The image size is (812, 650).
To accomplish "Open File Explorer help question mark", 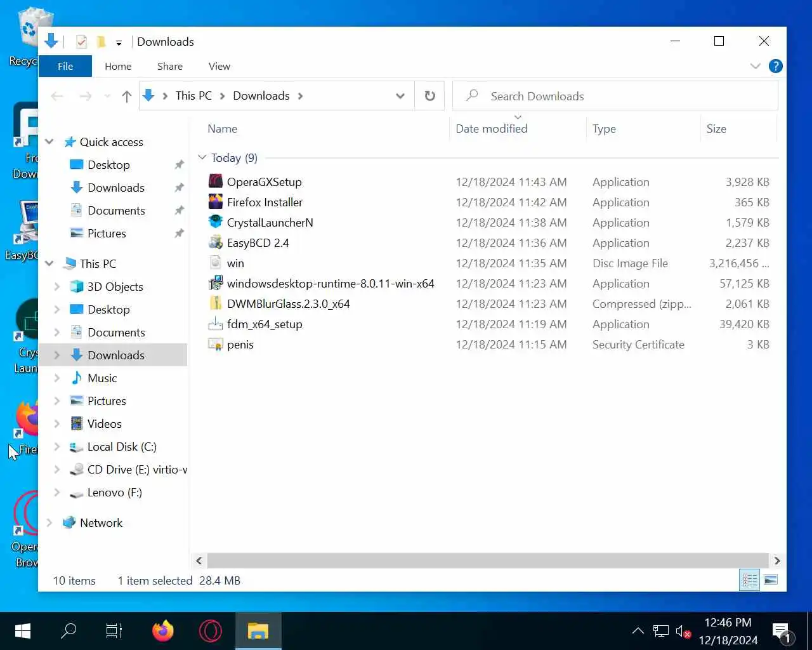I will (x=775, y=66).
